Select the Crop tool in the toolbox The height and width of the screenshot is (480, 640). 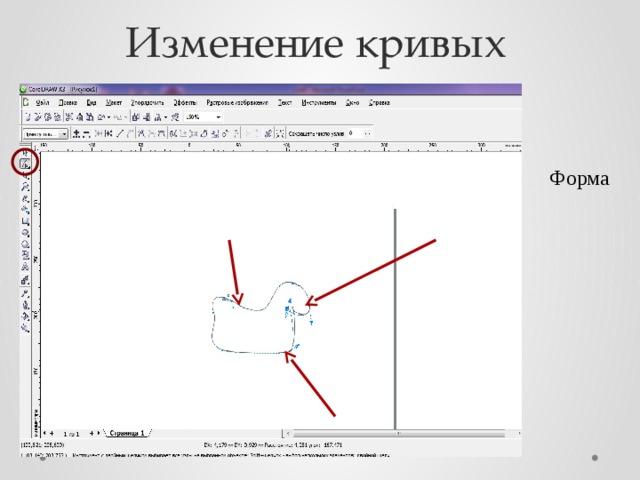click(25, 176)
